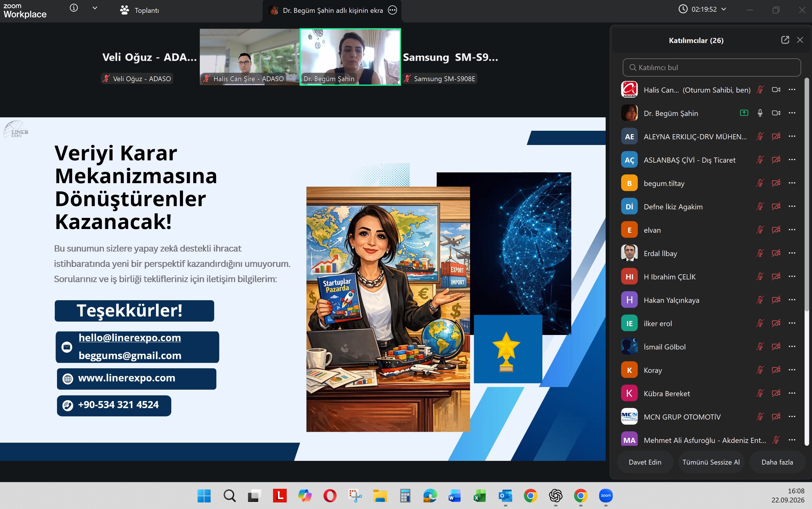Open Daha fazla options
This screenshot has height=509, width=812.
(x=777, y=462)
